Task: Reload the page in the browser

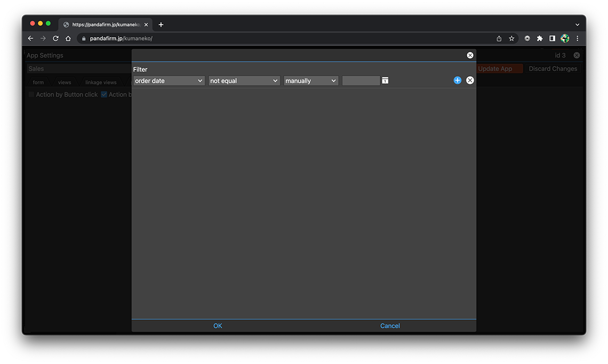Action: coord(55,38)
